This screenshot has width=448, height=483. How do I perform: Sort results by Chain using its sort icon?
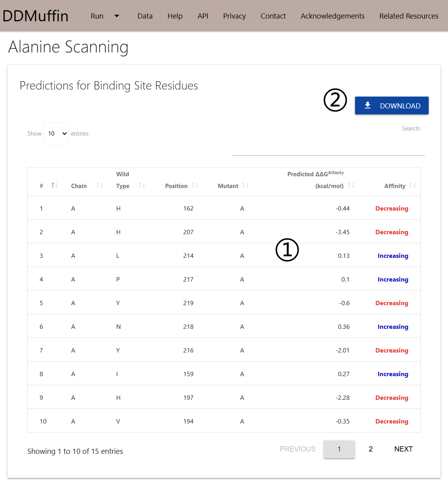(x=99, y=185)
